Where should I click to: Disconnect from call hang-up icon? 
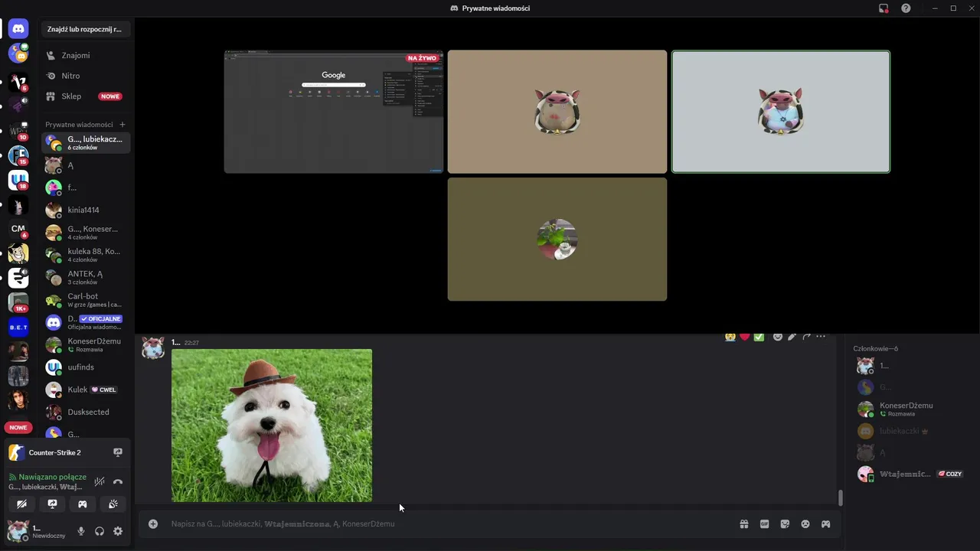(118, 481)
